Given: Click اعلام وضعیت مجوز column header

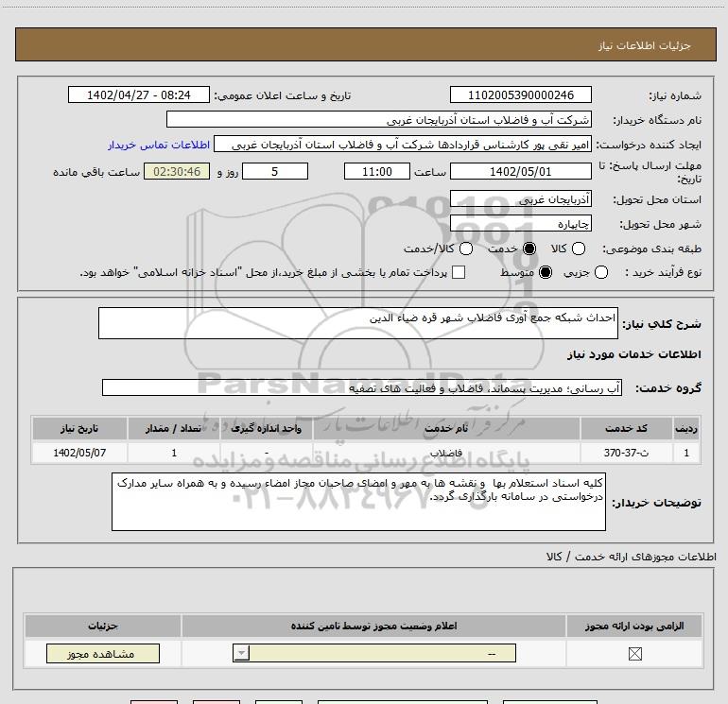Looking at the screenshot, I should (373, 626).
